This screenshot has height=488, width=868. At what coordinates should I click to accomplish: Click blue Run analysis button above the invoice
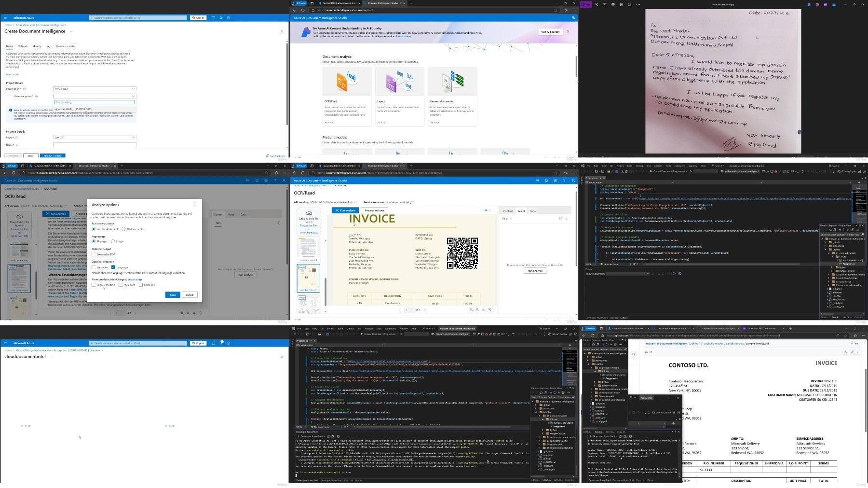(x=345, y=210)
